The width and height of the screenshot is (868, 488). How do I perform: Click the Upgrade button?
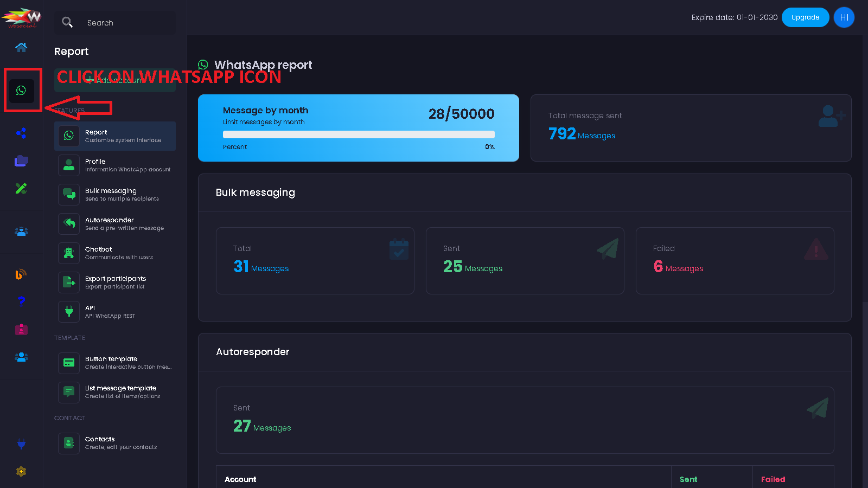click(x=805, y=17)
